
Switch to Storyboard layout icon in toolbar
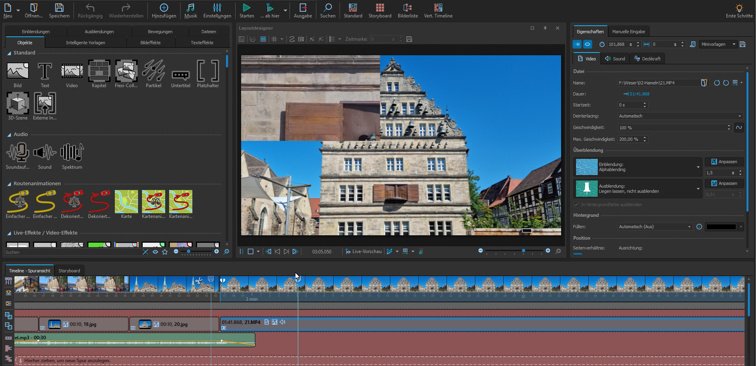click(380, 8)
